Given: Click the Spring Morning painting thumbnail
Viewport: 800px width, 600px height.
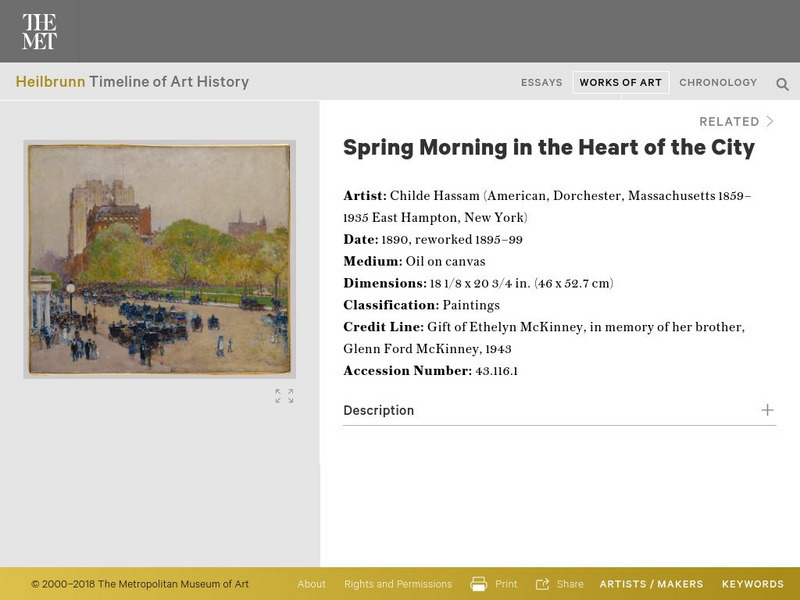Looking at the screenshot, I should [x=159, y=259].
